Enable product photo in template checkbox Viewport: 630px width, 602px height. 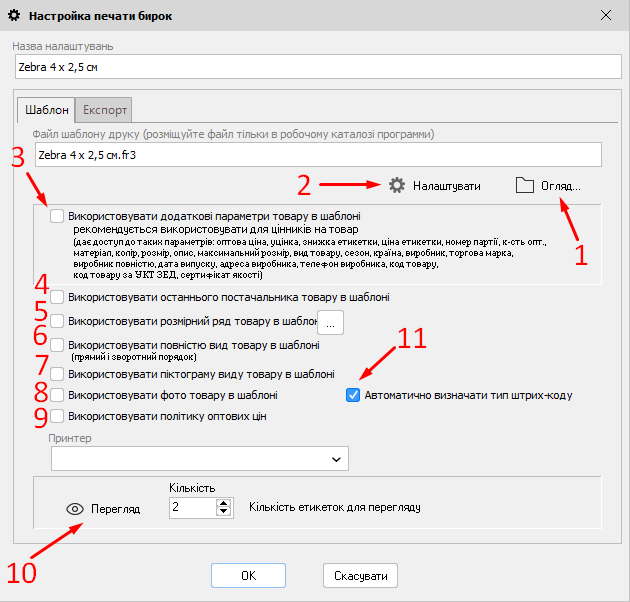pos(58,395)
